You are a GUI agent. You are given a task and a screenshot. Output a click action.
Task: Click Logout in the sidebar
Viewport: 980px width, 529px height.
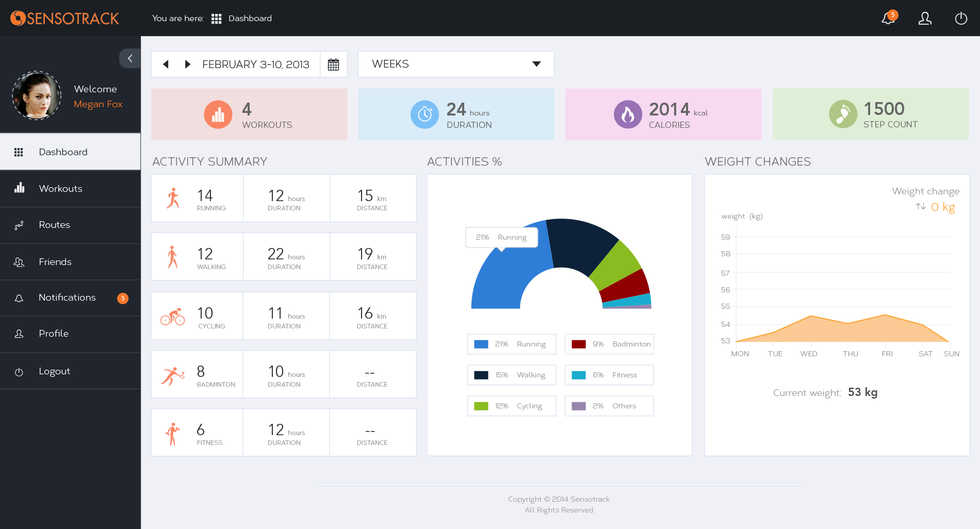[x=70, y=371]
